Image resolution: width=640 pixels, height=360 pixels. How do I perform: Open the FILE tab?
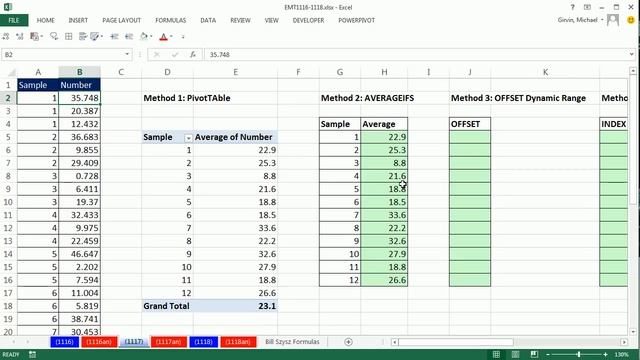(14, 20)
